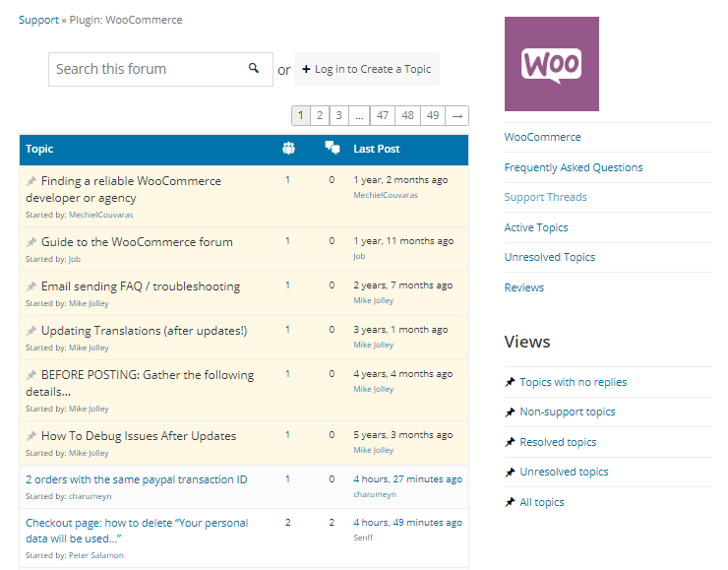Viewport: 728px width, 570px height.
Task: Go to pagination page 48
Action: coord(407,115)
